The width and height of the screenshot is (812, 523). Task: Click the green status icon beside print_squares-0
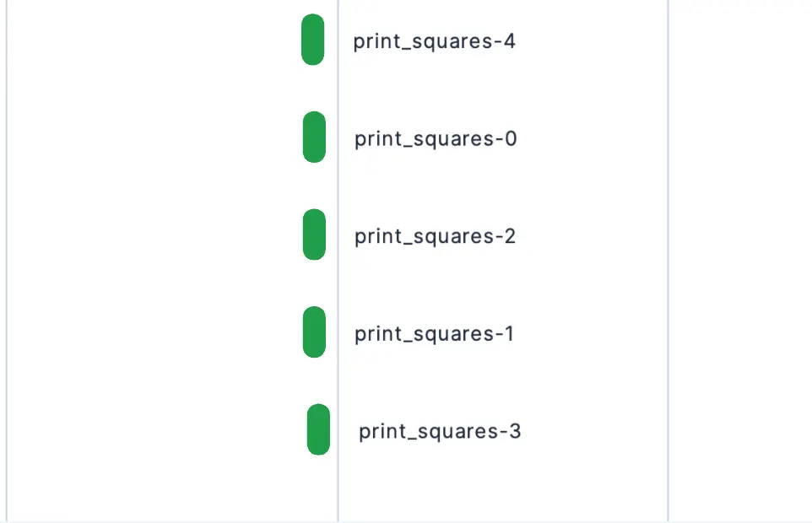pyautogui.click(x=313, y=137)
